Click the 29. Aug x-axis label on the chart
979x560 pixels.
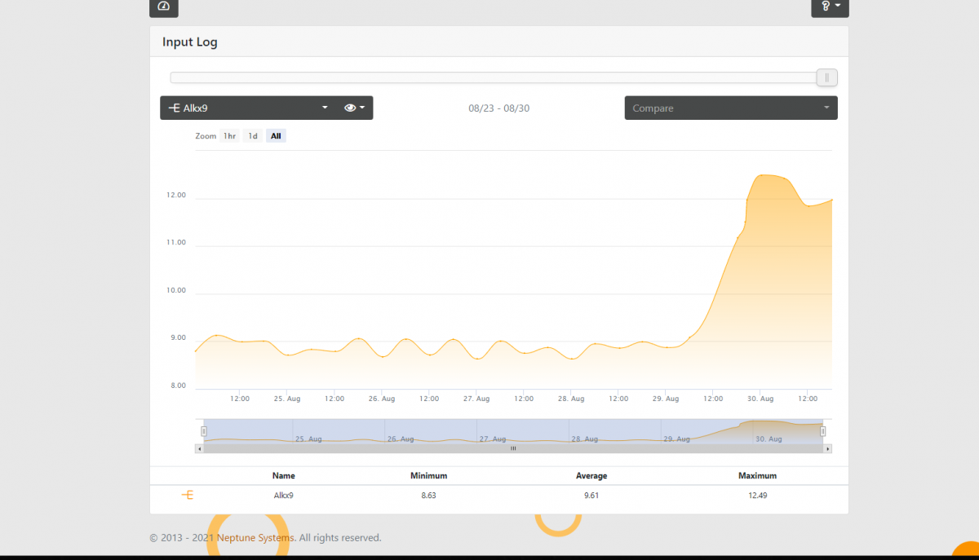[x=666, y=399]
